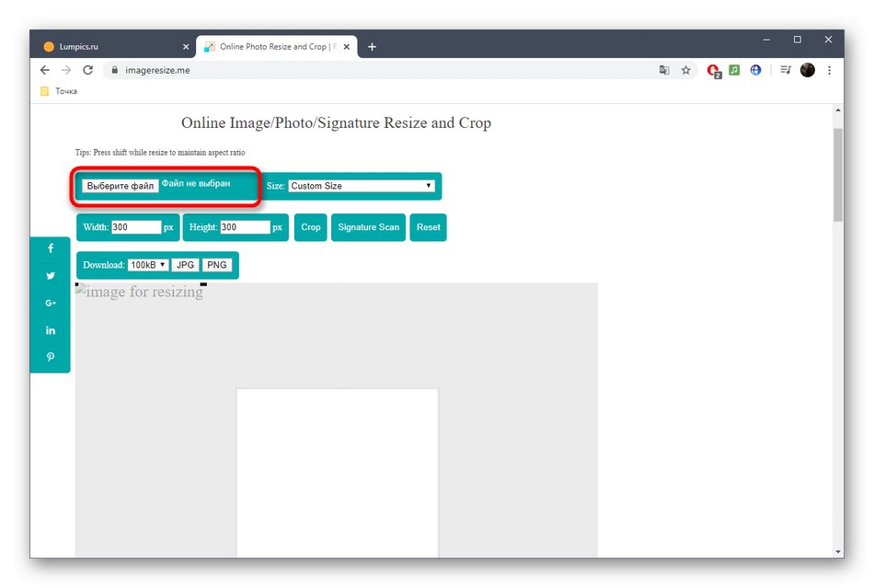
Task: Open the green music note extension
Action: point(735,70)
